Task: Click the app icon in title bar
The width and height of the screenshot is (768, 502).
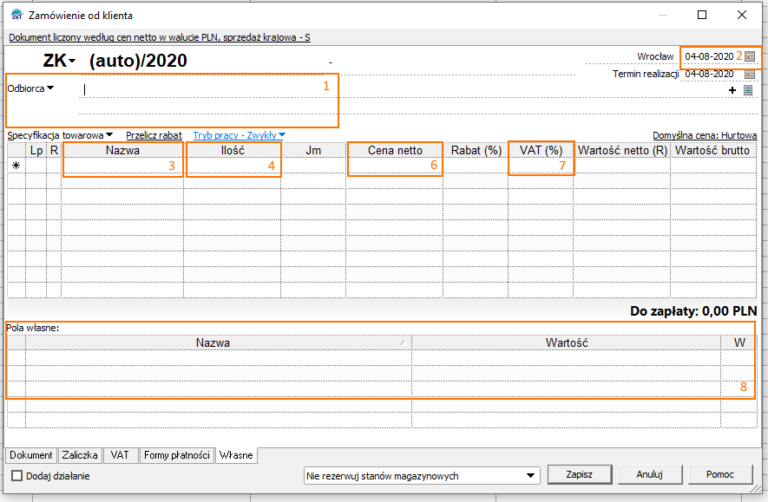Action: [15, 16]
